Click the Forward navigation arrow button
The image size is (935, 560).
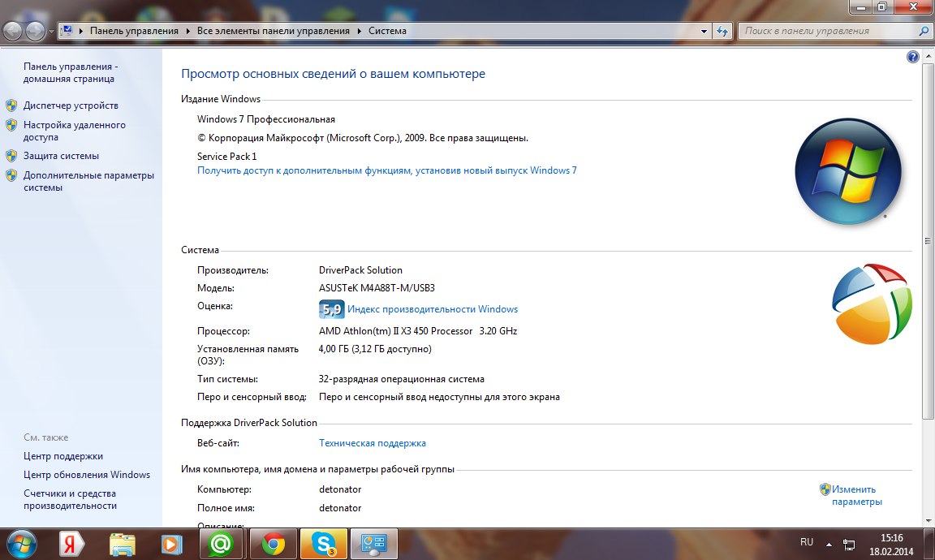point(35,31)
